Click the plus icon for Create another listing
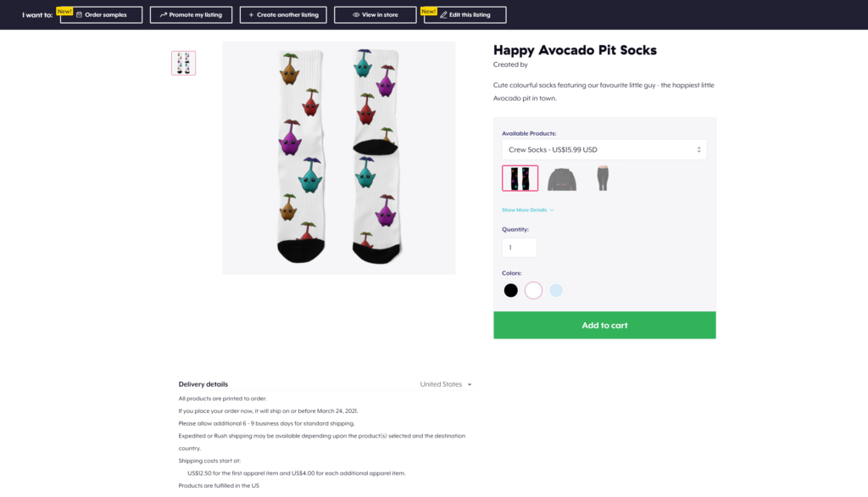 [x=251, y=15]
